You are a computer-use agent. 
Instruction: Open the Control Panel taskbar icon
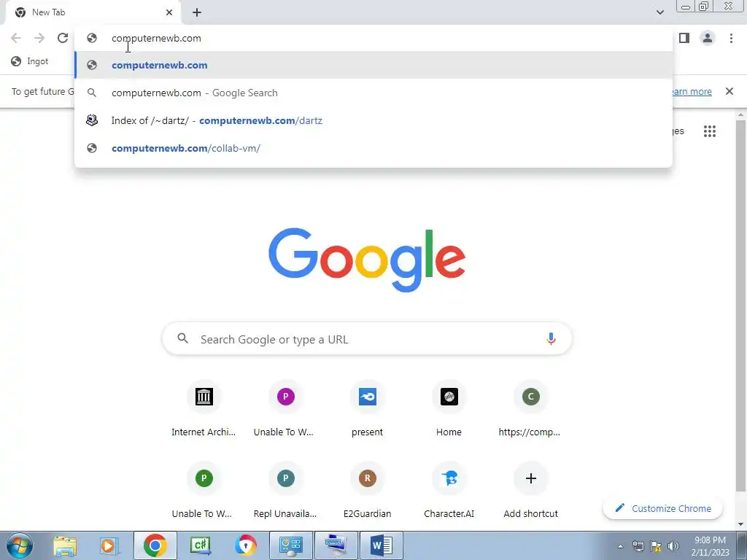[x=291, y=545]
